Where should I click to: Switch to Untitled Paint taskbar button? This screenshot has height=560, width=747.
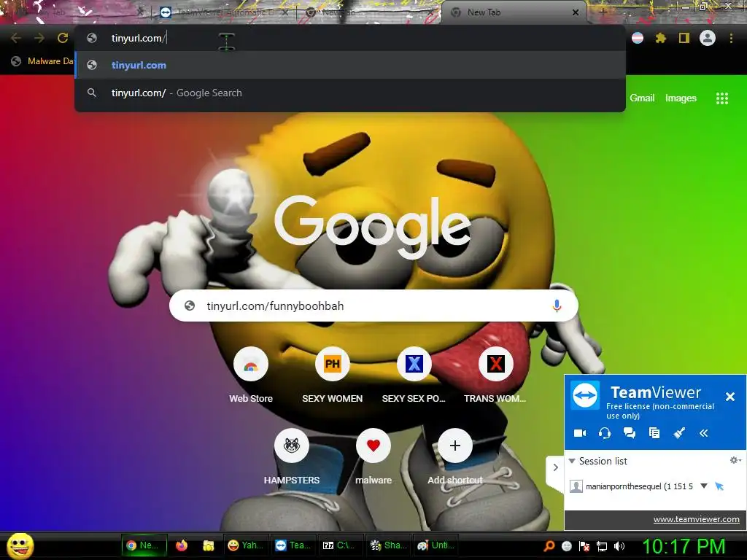tap(436, 545)
